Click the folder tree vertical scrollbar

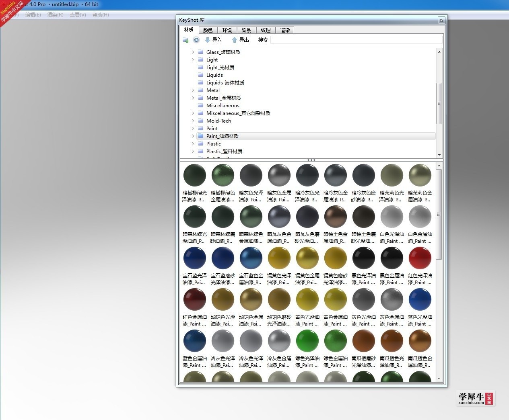coord(439,103)
